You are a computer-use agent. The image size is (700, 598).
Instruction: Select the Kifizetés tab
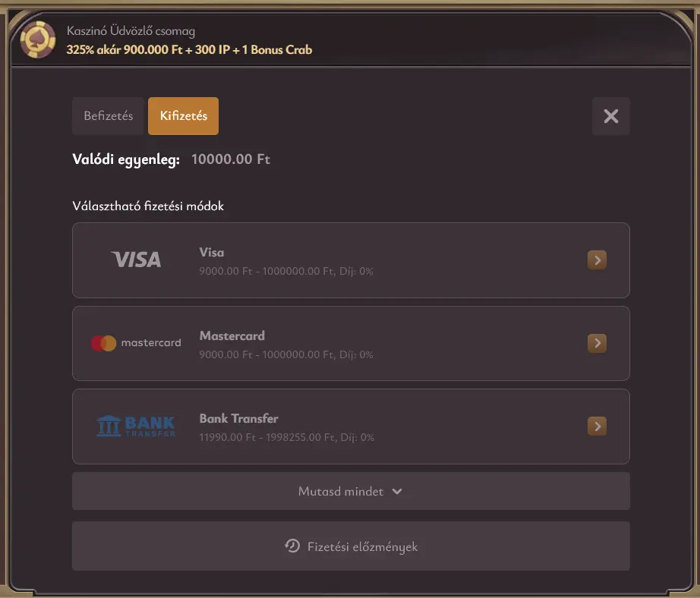tap(183, 116)
